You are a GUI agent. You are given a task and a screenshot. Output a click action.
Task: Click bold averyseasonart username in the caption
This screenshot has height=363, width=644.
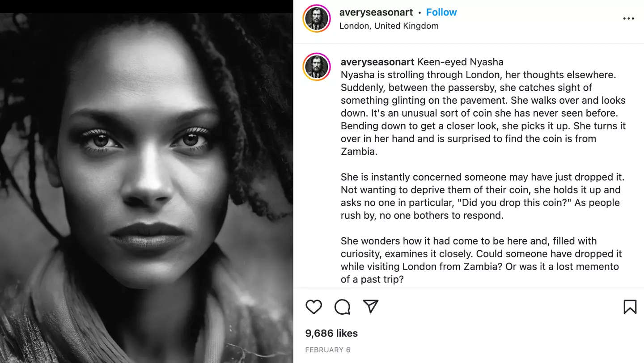[377, 62]
